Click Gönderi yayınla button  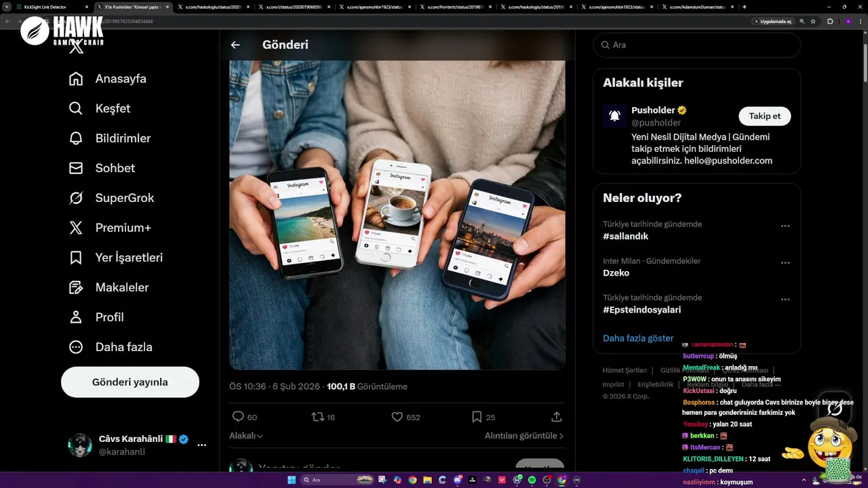(x=130, y=382)
